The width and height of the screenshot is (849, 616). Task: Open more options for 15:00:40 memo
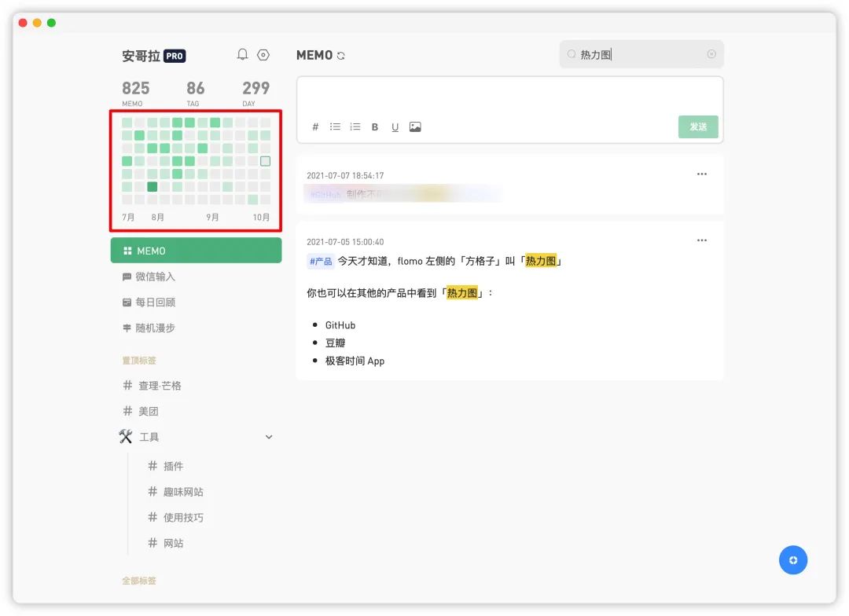pyautogui.click(x=702, y=240)
